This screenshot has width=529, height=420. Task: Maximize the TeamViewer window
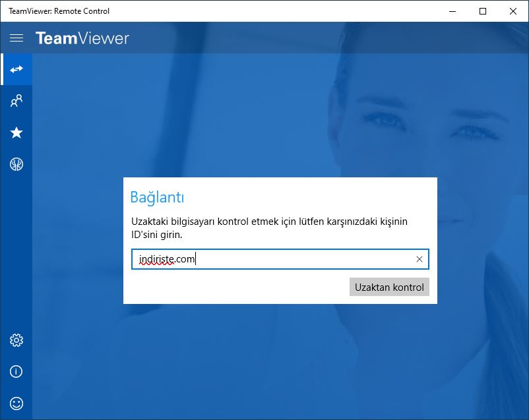(x=483, y=11)
